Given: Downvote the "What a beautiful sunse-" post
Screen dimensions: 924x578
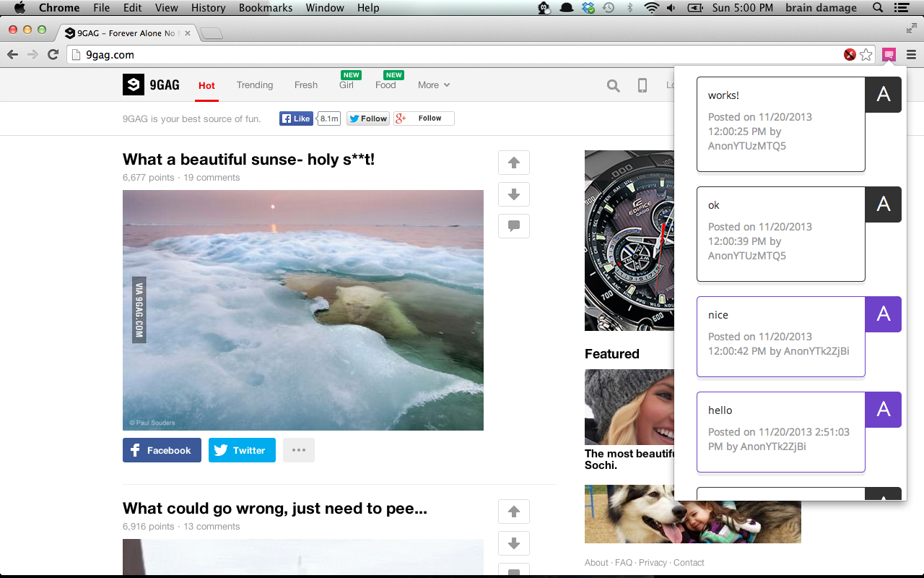Looking at the screenshot, I should [x=514, y=194].
